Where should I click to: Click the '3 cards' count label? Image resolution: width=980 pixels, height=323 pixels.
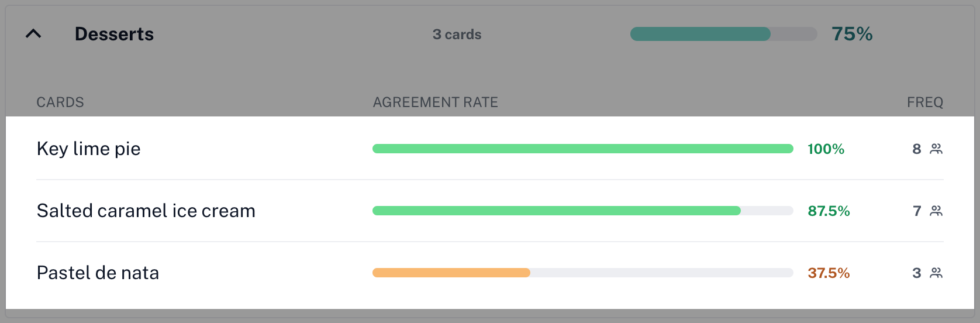[x=457, y=35]
